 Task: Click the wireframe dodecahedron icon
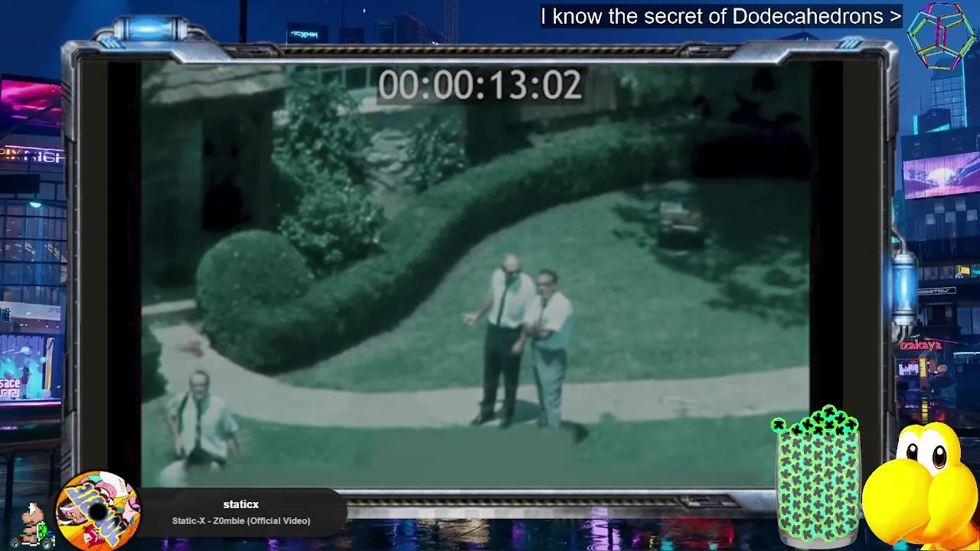tap(942, 35)
